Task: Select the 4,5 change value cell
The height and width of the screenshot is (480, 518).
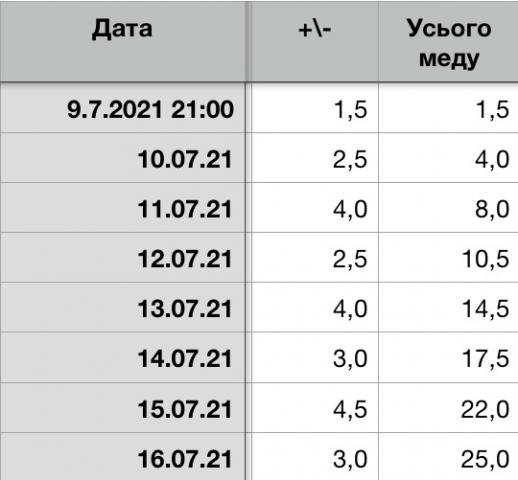Action: click(315, 408)
